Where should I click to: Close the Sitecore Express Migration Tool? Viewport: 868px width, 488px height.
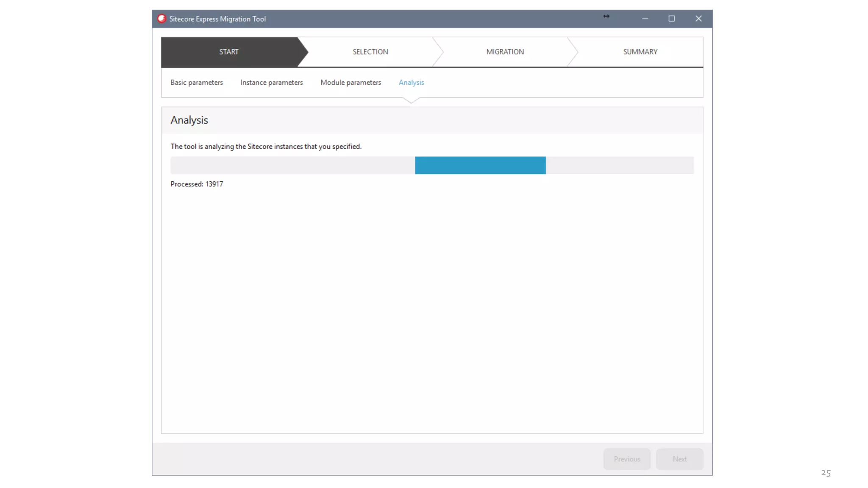pos(698,19)
